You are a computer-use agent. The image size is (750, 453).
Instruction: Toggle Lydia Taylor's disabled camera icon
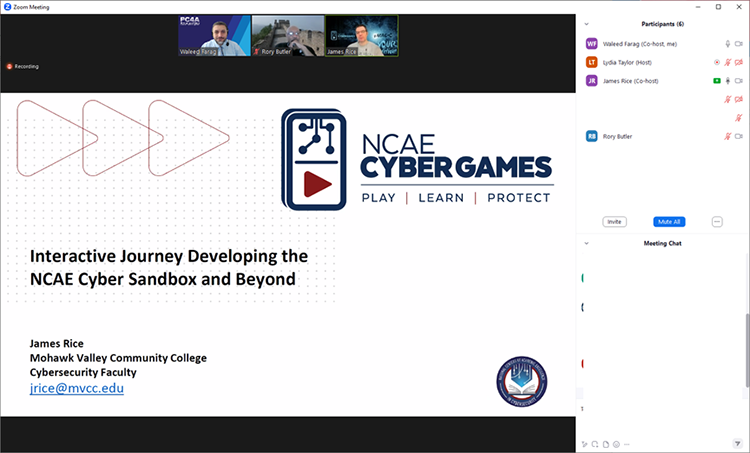click(739, 62)
